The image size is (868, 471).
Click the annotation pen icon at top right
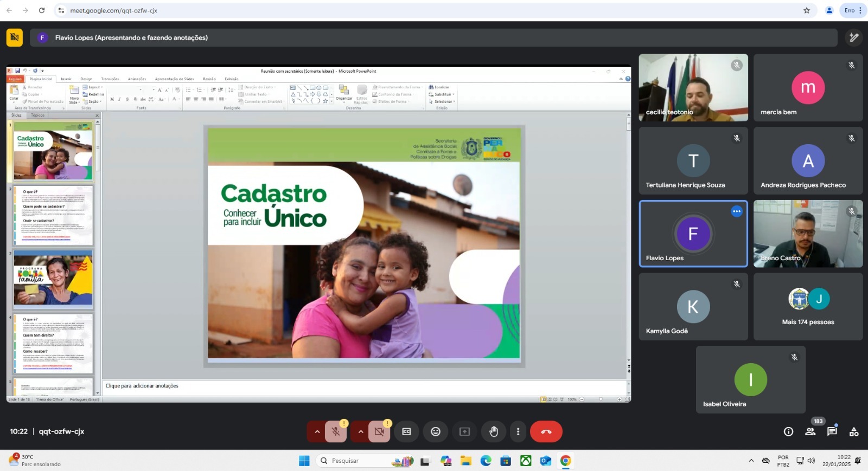click(x=853, y=37)
